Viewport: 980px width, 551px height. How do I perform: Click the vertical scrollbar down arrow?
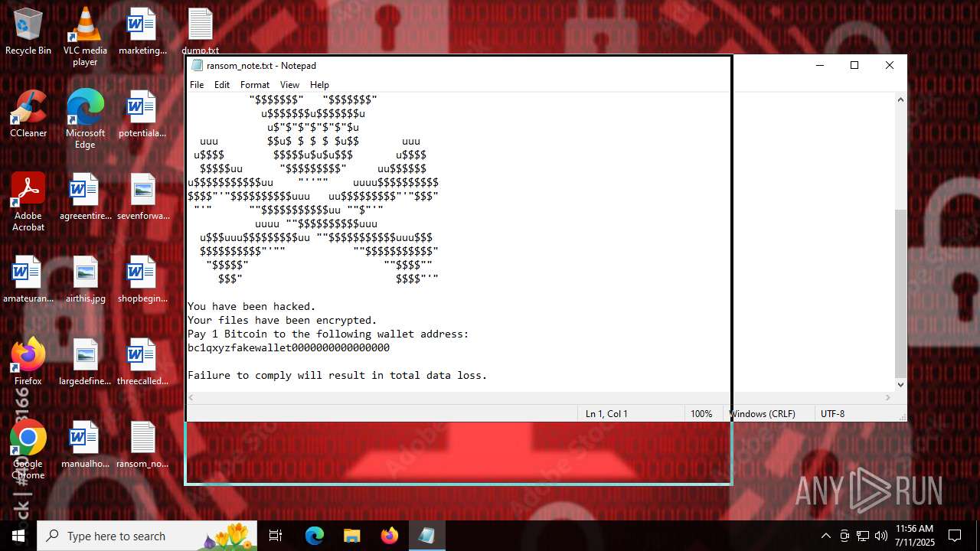coord(900,385)
